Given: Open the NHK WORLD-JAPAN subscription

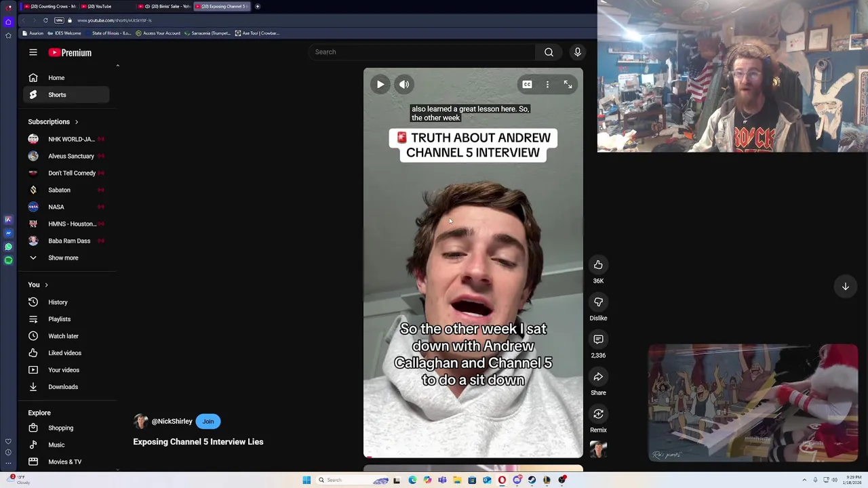Looking at the screenshot, I should pyautogui.click(x=66, y=139).
